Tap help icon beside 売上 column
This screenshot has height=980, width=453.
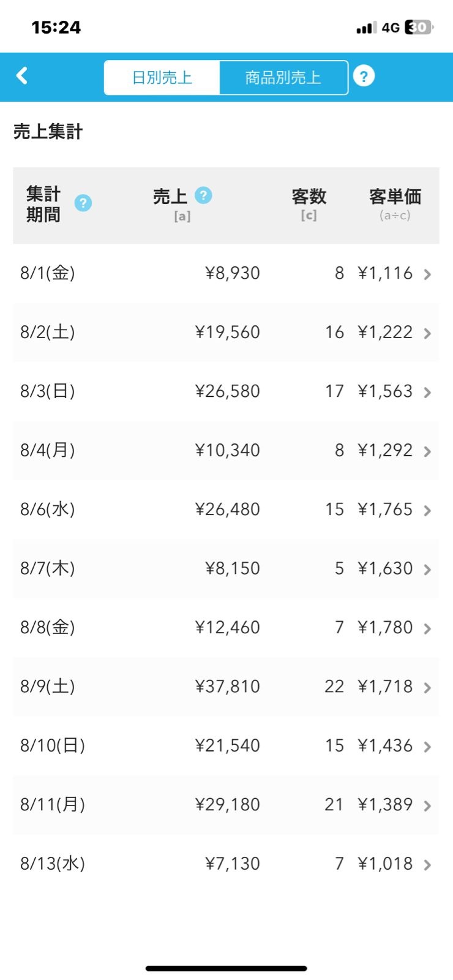click(x=203, y=195)
